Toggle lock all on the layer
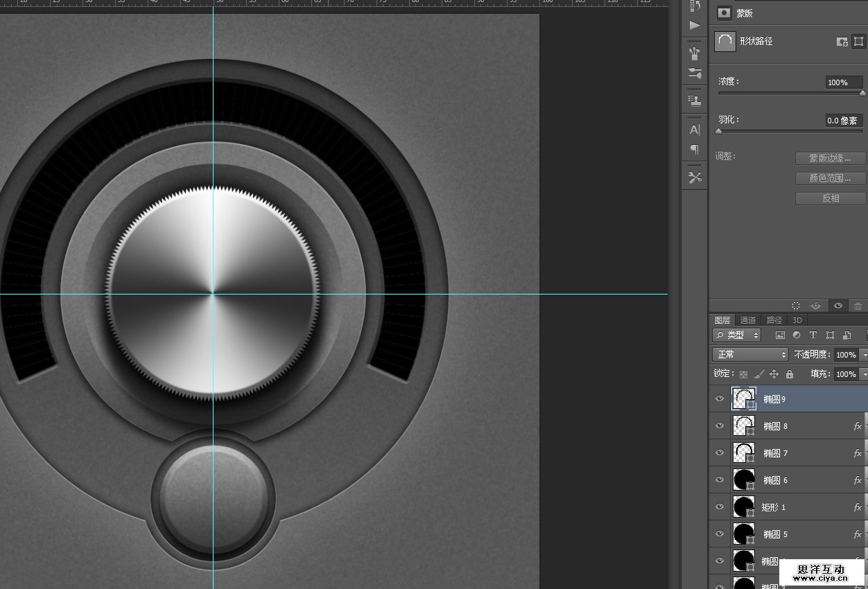Image resolution: width=868 pixels, height=589 pixels. (790, 374)
